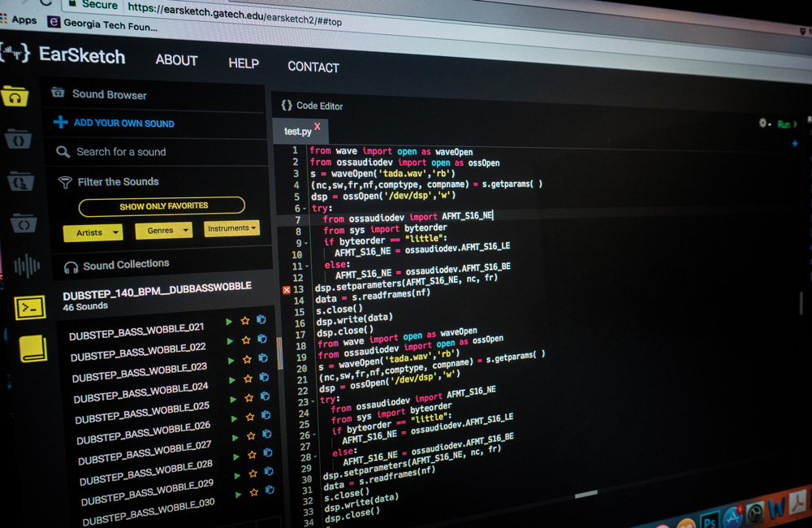Click the EarSketch logo
The width and height of the screenshot is (812, 528).
tap(63, 54)
